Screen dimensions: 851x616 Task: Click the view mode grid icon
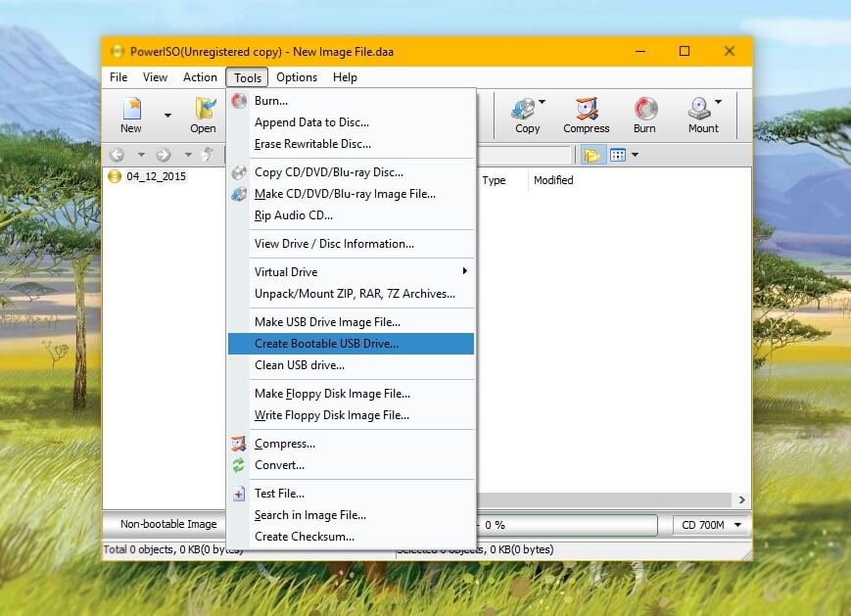coord(618,155)
